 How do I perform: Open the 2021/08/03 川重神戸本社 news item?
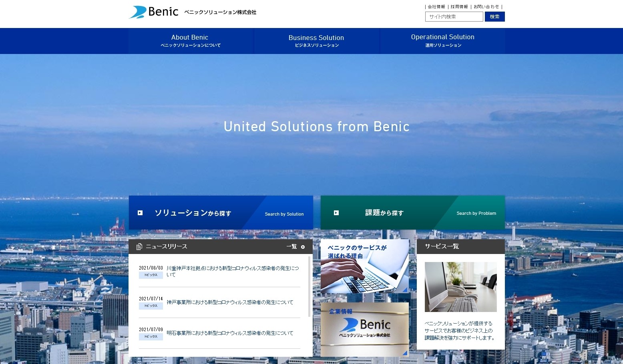(x=233, y=271)
